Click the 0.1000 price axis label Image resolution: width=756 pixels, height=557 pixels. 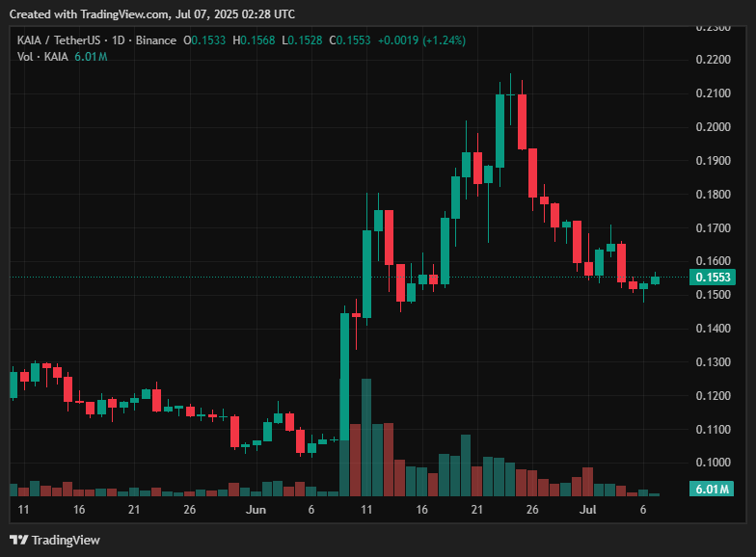[712, 463]
